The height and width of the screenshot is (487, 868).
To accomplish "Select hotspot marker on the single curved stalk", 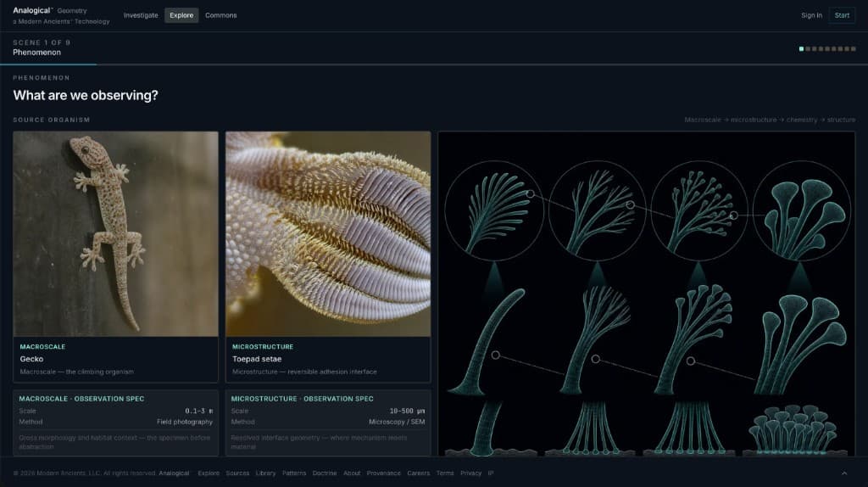I will coord(495,355).
